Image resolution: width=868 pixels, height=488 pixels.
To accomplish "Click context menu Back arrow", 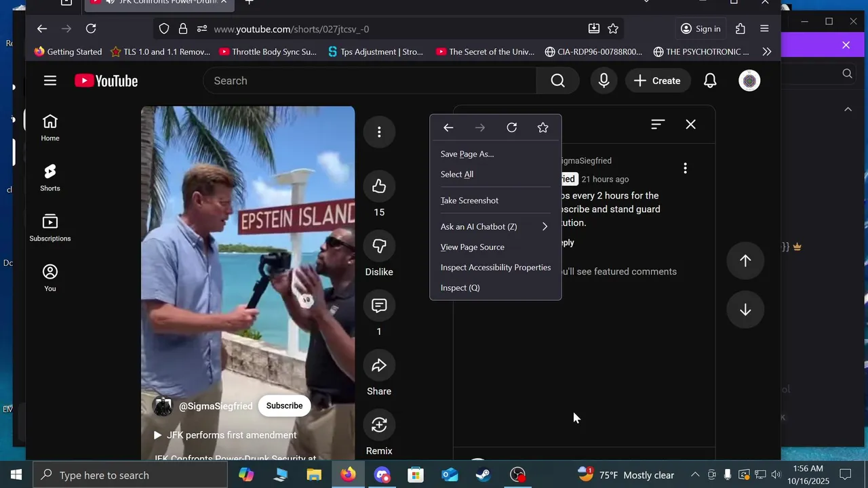I will (448, 127).
